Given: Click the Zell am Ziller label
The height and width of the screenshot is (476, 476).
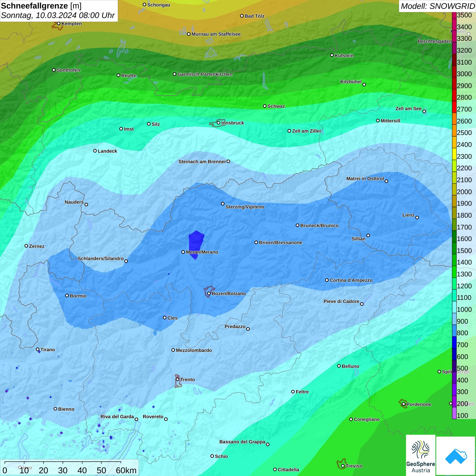Looking at the screenshot, I should (307, 131).
